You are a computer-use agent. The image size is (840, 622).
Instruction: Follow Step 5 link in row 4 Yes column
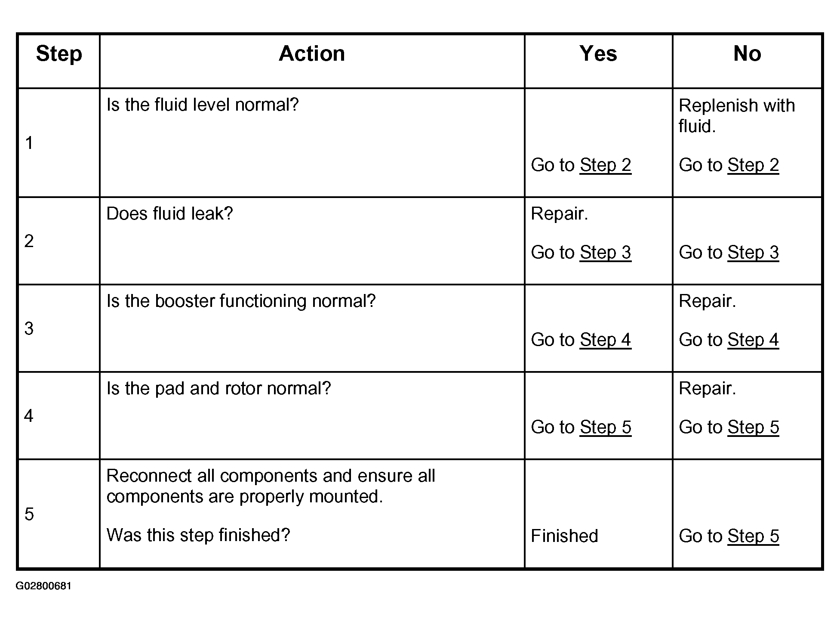pos(605,427)
